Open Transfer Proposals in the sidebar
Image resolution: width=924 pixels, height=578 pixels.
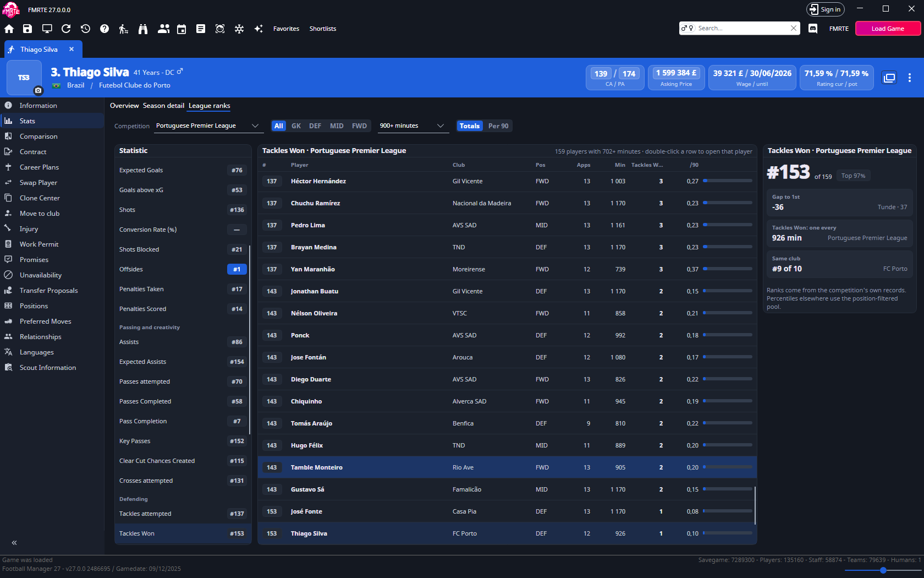52,291
